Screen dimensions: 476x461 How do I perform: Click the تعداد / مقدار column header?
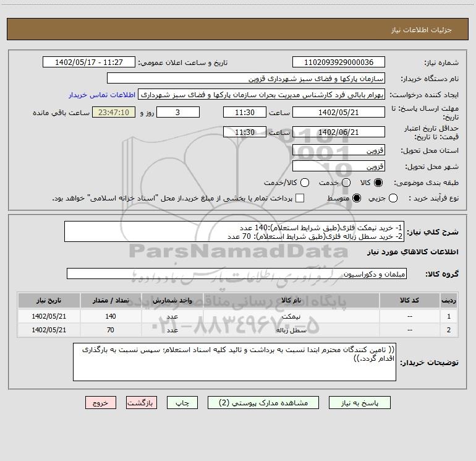(x=111, y=301)
